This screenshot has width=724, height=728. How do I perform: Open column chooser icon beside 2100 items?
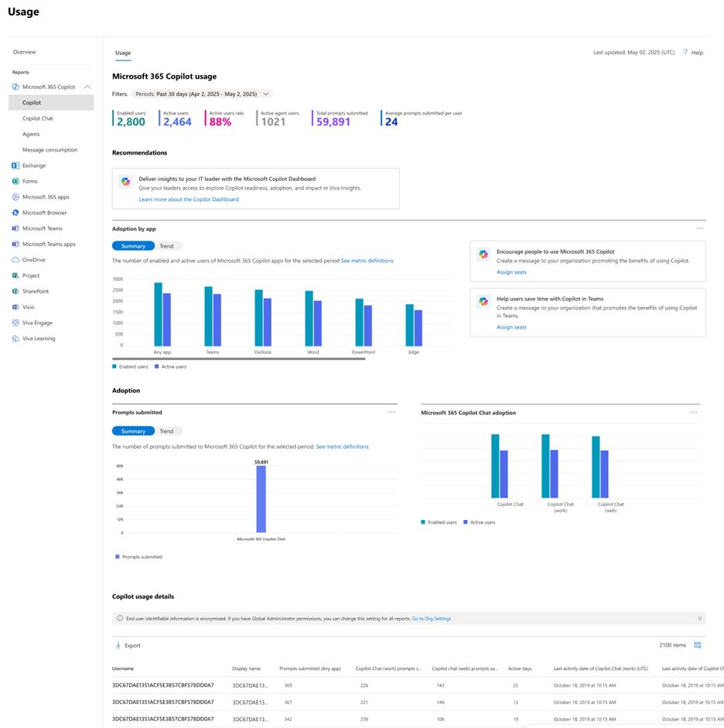698,645
